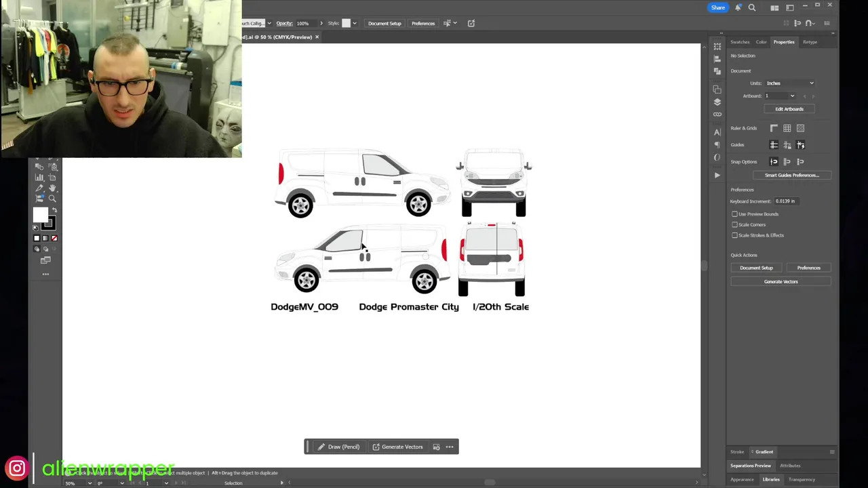The height and width of the screenshot is (488, 868).
Task: Toggle Show Grid button
Action: [787, 128]
